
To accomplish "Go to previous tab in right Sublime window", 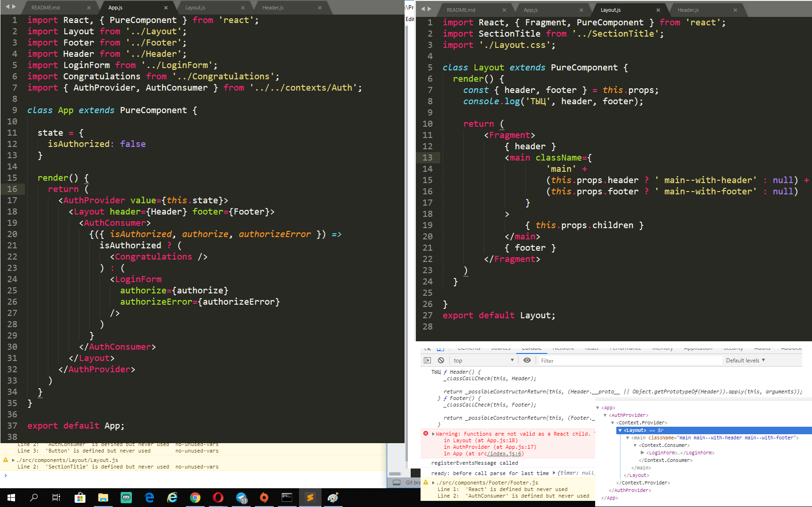I will pos(422,9).
